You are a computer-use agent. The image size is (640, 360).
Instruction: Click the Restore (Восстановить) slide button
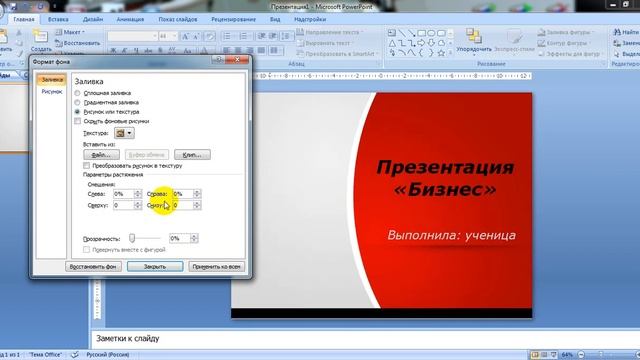click(78, 43)
